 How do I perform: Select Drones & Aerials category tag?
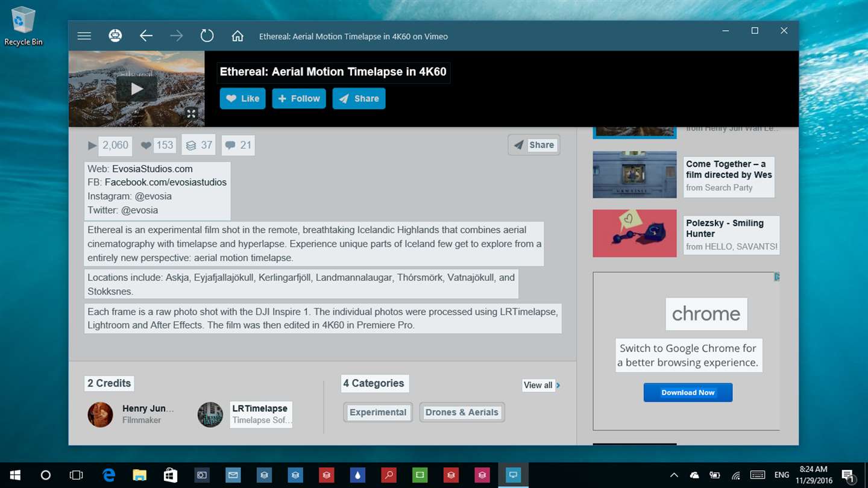[462, 412]
